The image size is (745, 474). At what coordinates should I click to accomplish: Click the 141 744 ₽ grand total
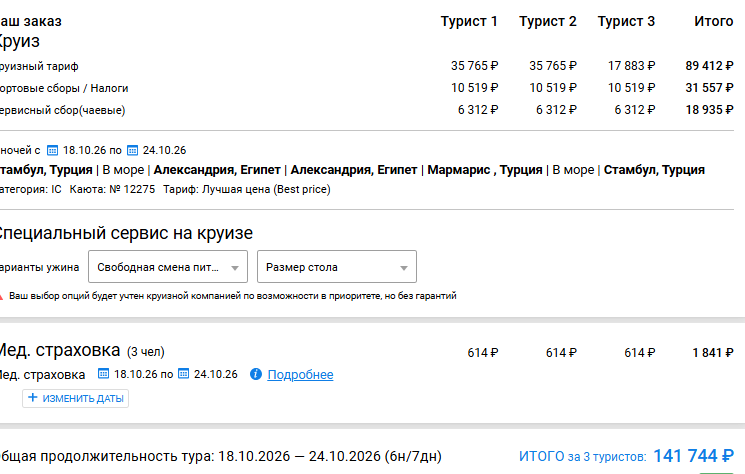coord(694,456)
